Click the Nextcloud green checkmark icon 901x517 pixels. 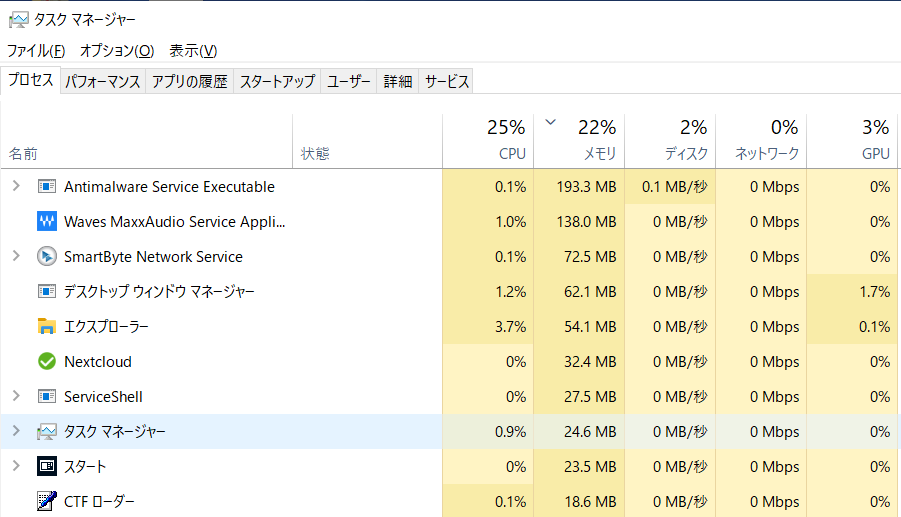click(47, 361)
